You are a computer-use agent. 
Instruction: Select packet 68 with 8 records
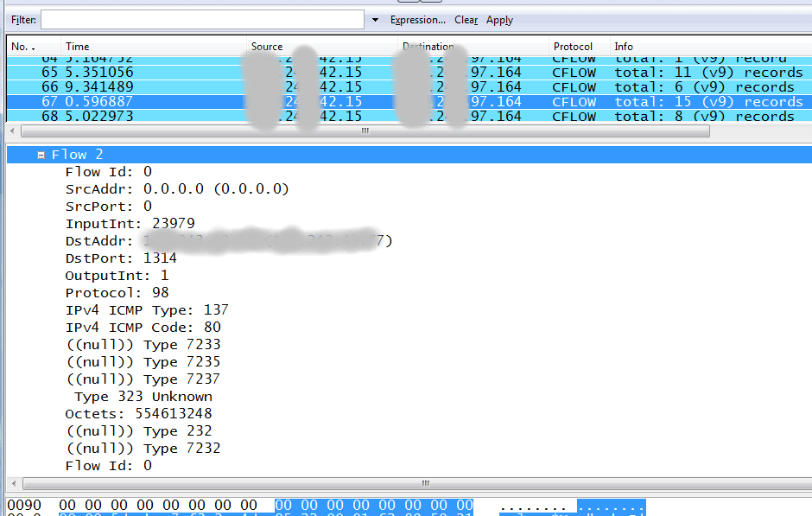pyautogui.click(x=409, y=116)
